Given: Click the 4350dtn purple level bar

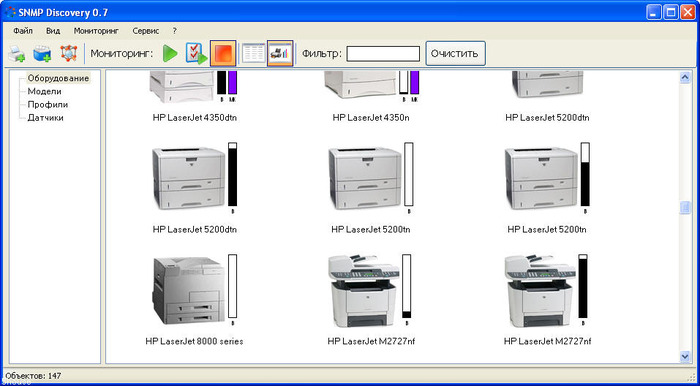Looking at the screenshot, I should 233,83.
